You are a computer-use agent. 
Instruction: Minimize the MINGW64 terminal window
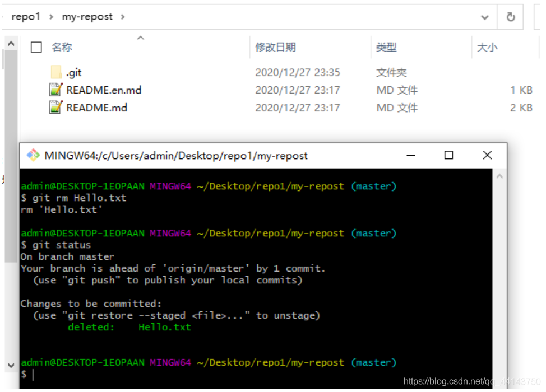tap(411, 155)
